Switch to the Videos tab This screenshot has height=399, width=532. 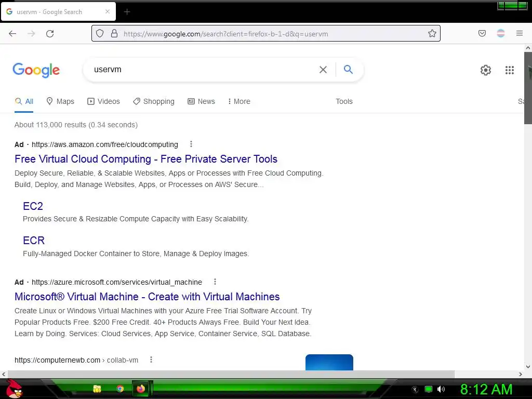[103, 101]
